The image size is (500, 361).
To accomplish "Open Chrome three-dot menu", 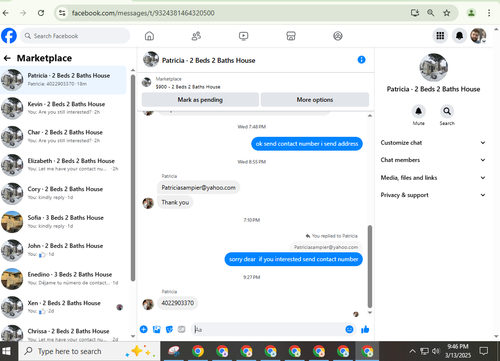I will coord(489,13).
